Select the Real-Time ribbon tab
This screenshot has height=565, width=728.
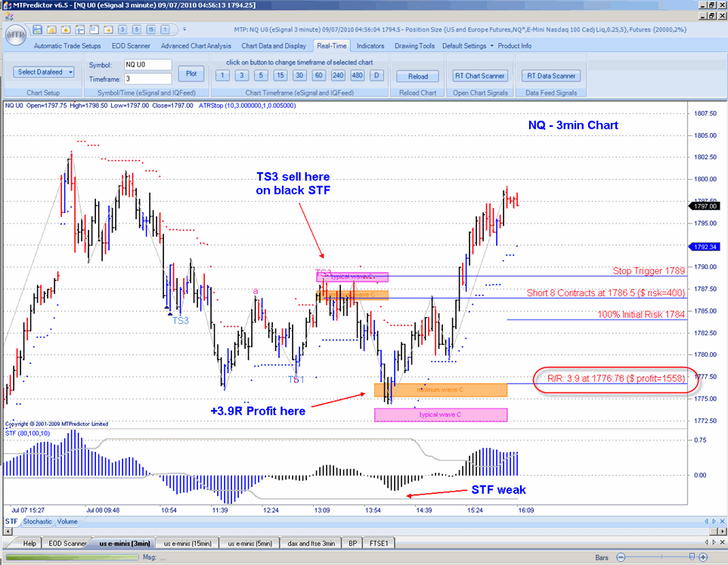(x=332, y=46)
